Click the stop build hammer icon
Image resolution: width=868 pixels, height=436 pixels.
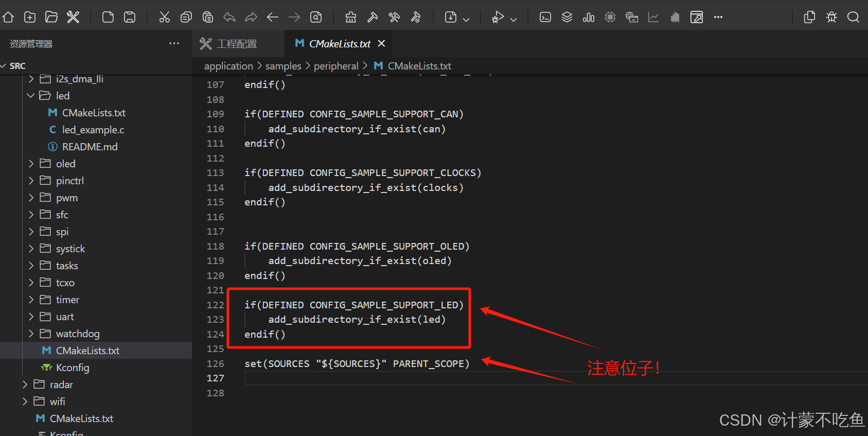(416, 18)
